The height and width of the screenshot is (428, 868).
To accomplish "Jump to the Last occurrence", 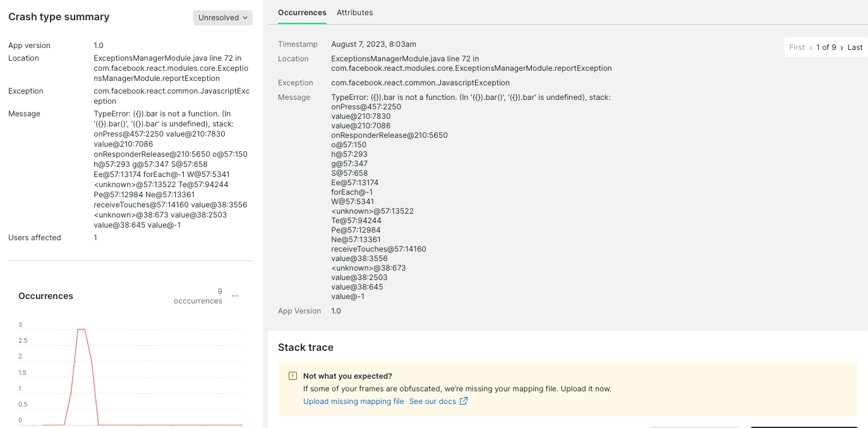I will pos(855,47).
